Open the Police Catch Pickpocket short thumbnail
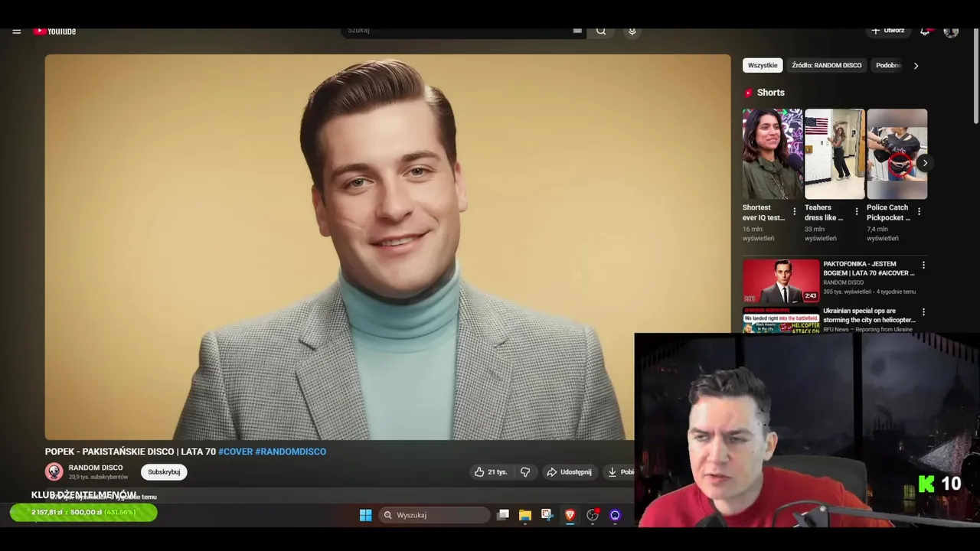This screenshot has height=551, width=980. [897, 154]
